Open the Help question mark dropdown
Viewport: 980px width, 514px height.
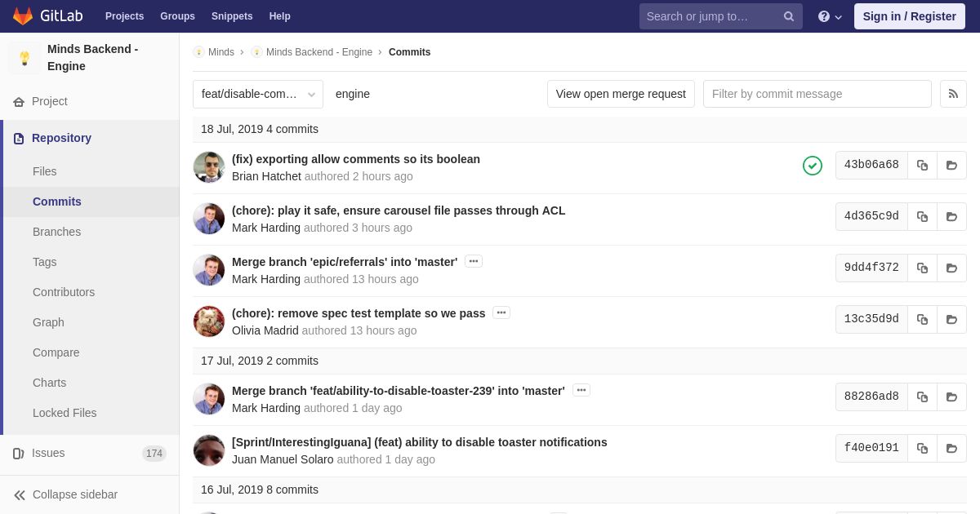(830, 16)
